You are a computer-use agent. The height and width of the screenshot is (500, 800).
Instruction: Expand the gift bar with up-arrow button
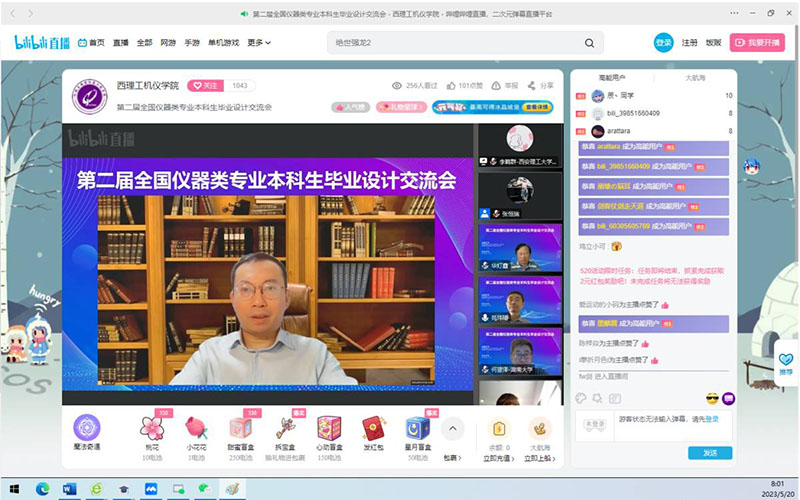click(x=452, y=428)
